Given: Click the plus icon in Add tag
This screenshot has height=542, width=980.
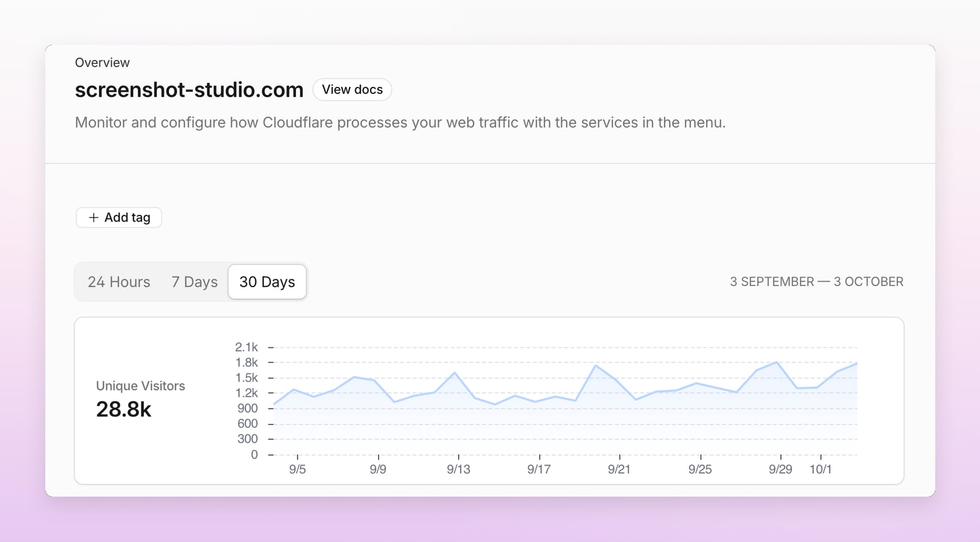Looking at the screenshot, I should point(94,217).
